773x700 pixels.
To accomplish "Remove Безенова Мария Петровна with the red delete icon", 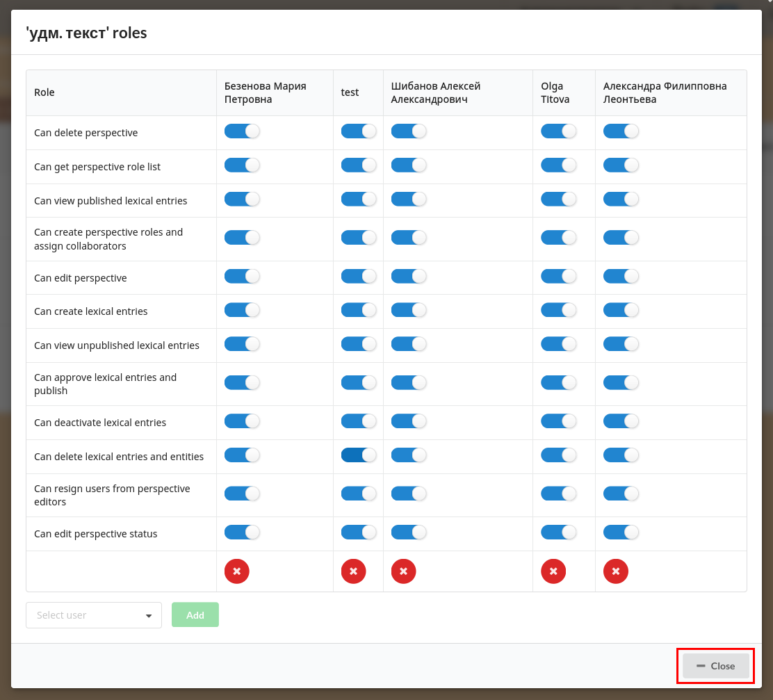I will [236, 571].
